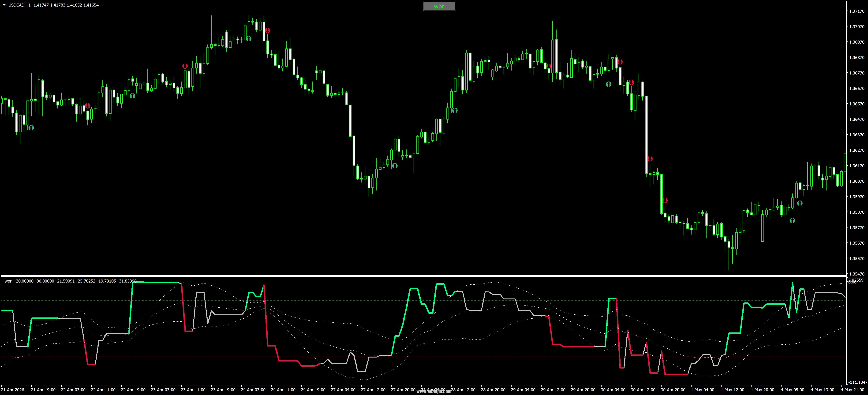Select the green up arrow near 21 Apr 19:00

click(x=31, y=128)
